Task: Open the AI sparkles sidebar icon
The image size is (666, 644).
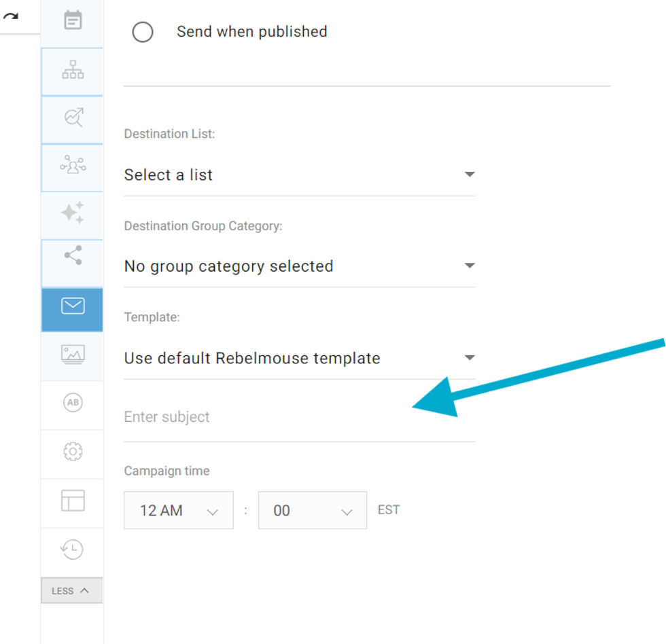Action: point(73,213)
